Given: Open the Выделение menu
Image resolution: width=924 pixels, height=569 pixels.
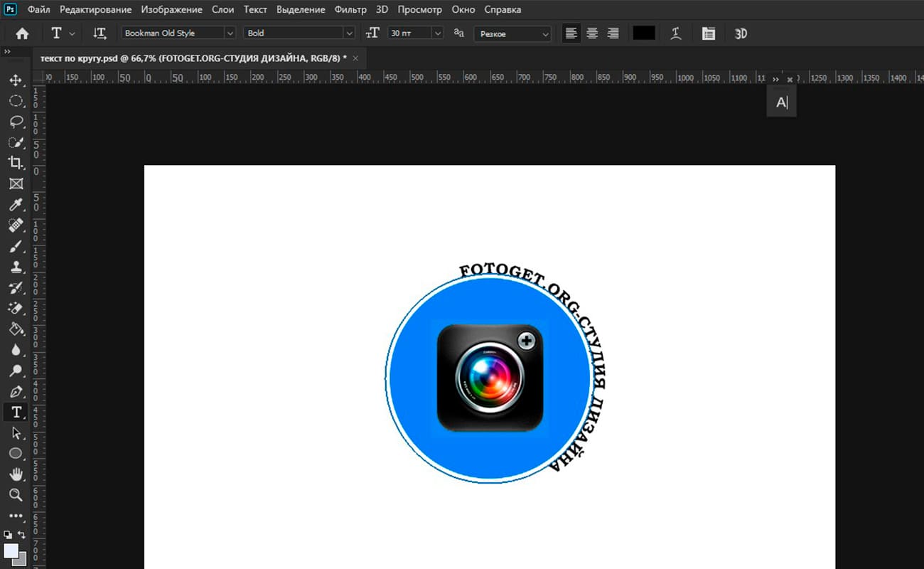Looking at the screenshot, I should click(301, 10).
